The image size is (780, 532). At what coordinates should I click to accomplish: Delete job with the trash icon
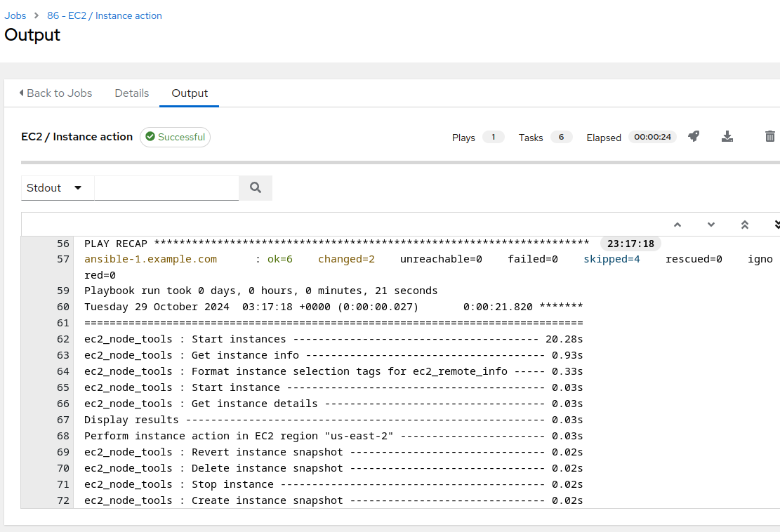769,136
